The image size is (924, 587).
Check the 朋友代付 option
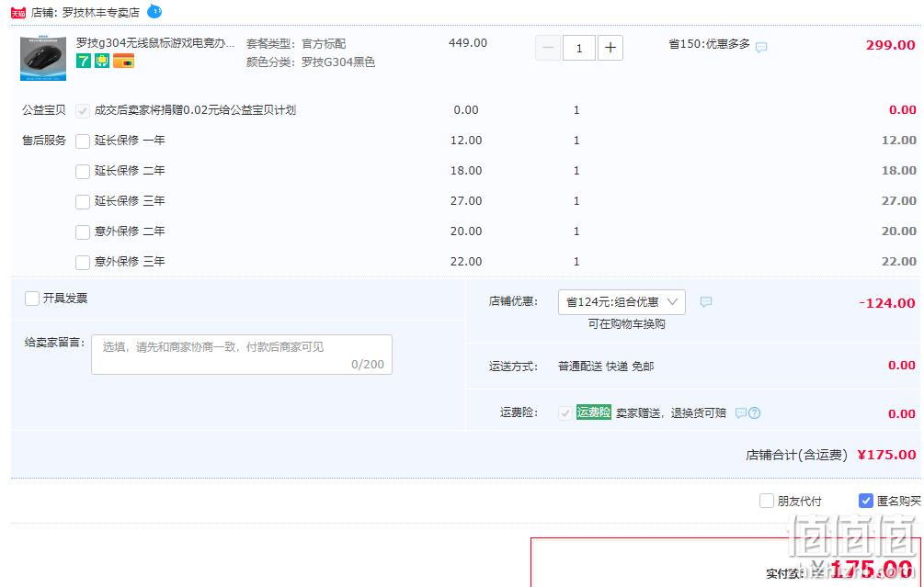click(766, 501)
